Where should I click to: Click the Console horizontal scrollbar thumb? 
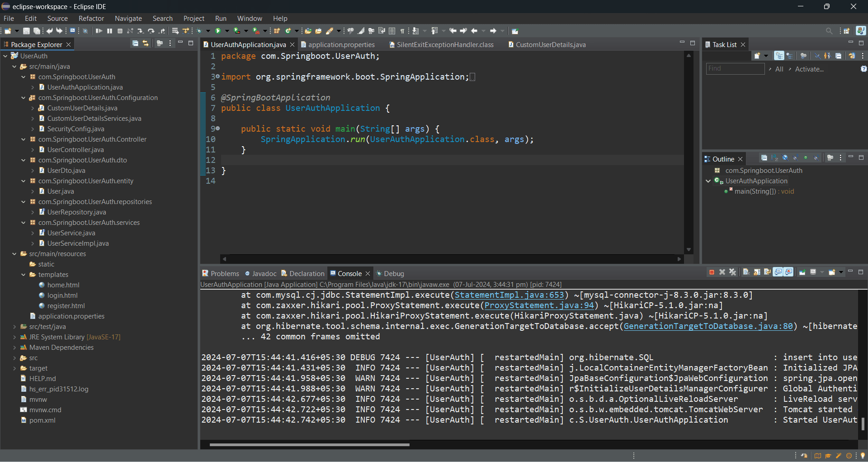pyautogui.click(x=309, y=445)
